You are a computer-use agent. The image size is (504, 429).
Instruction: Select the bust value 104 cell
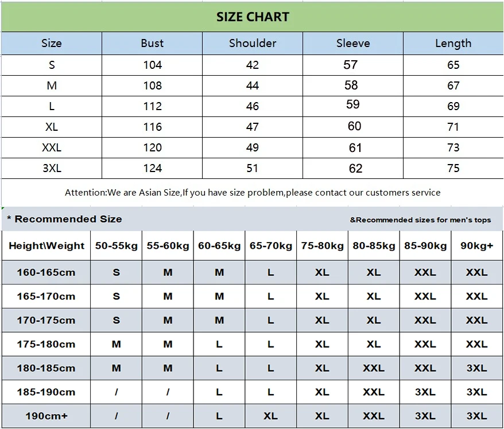click(152, 65)
